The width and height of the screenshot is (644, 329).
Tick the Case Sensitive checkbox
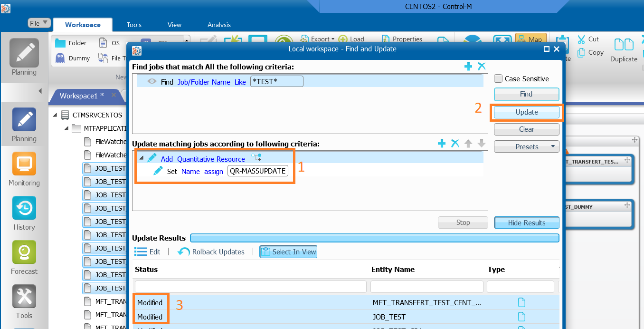[x=498, y=79]
